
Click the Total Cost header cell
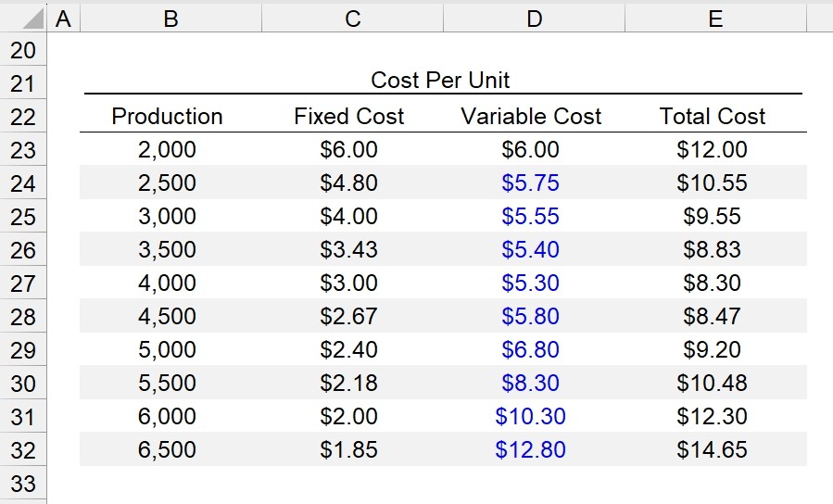(x=715, y=117)
